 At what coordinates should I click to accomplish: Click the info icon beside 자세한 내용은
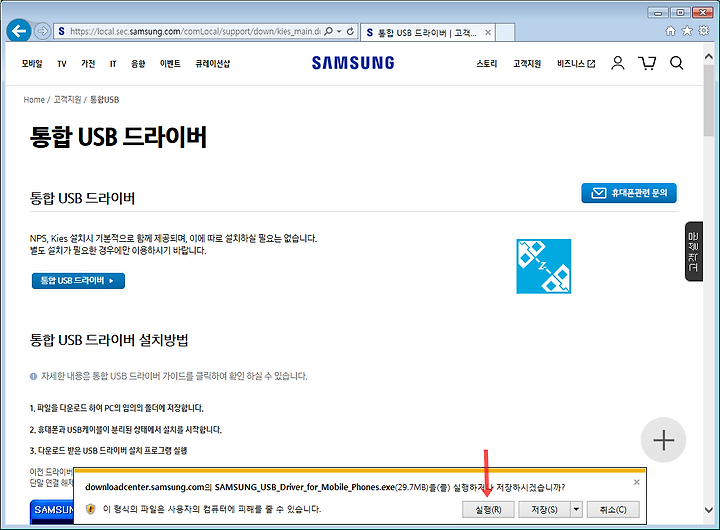(33, 377)
